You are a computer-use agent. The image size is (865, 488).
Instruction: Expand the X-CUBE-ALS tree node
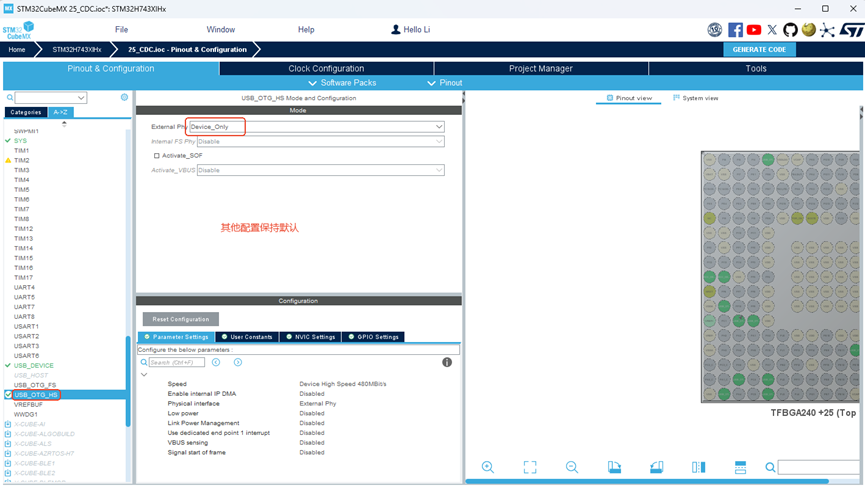point(8,444)
